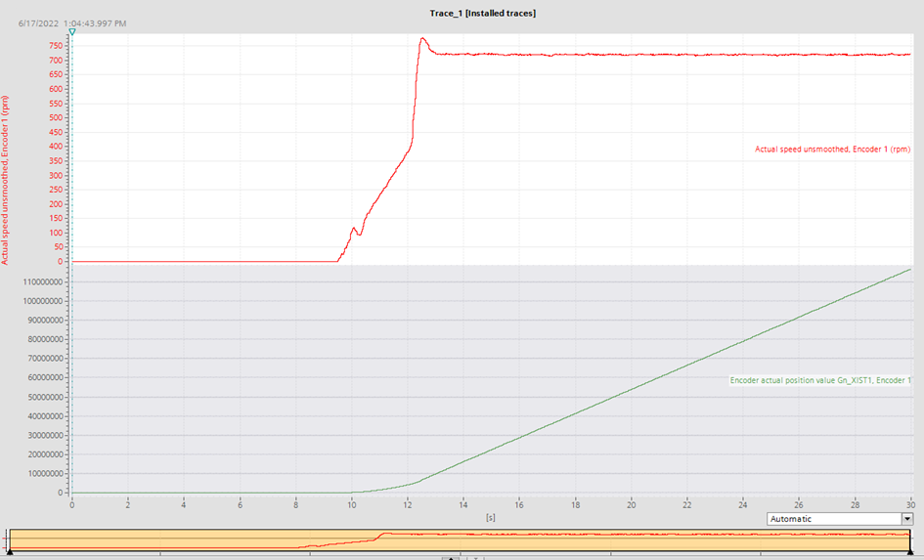Grab the left range handle of the overview strip
Image resolution: width=924 pixels, height=560 pixels.
coord(10,552)
